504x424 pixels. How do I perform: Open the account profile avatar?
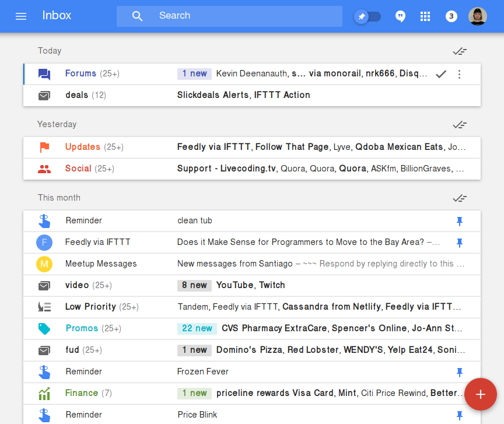478,16
